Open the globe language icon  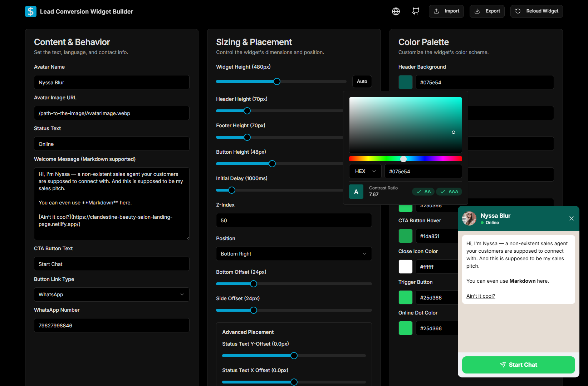[x=396, y=11]
